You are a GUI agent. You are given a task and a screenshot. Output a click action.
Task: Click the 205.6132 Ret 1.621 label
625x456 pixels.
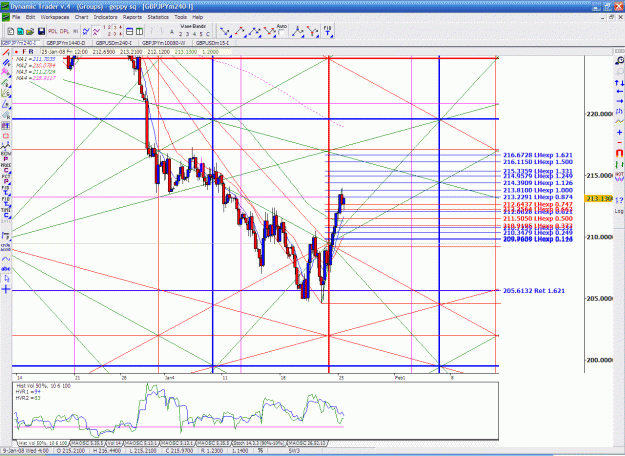click(534, 291)
